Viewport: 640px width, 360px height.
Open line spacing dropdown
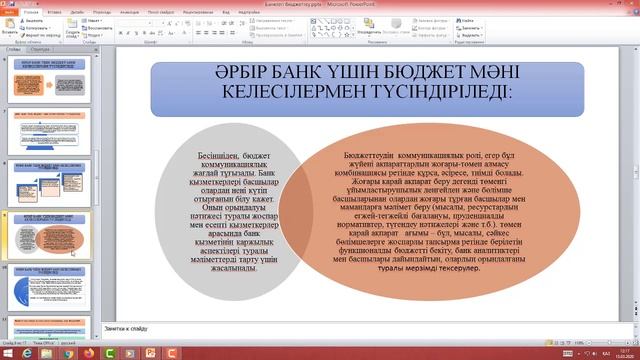(242, 23)
